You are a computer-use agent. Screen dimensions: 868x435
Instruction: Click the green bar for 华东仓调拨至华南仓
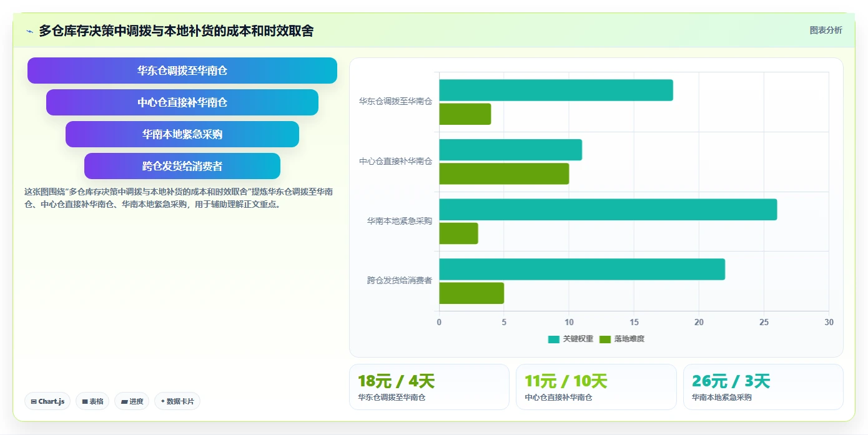(465, 114)
